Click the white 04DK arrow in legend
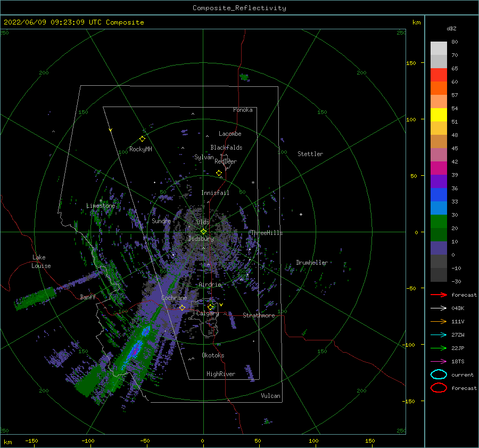Screen dimensions: 479x448 [439, 308]
